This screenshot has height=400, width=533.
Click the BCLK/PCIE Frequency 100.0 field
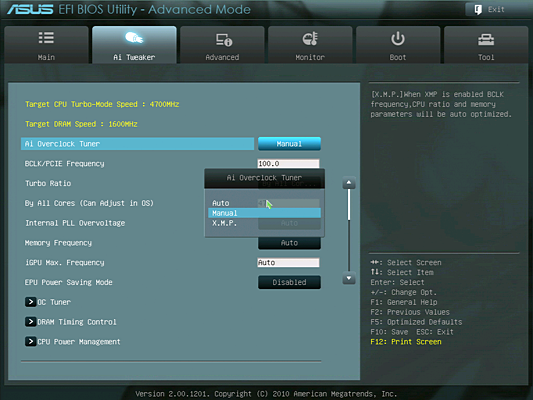coord(288,163)
